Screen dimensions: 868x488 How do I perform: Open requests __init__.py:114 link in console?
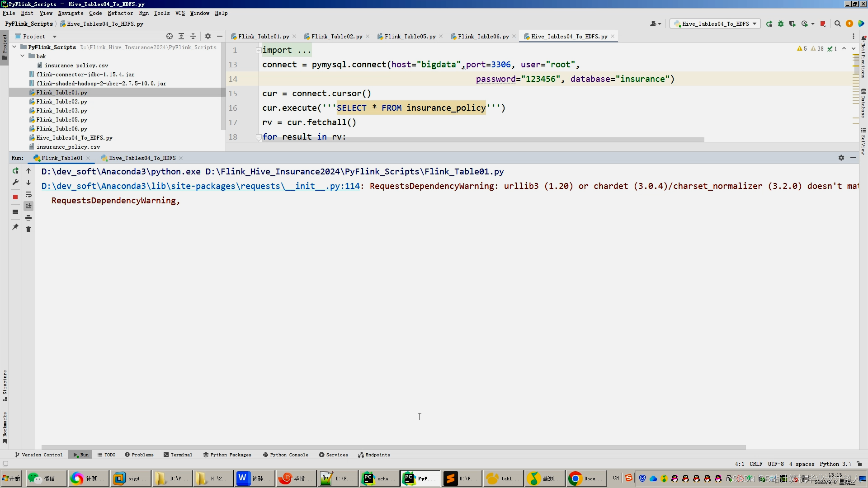(200, 186)
